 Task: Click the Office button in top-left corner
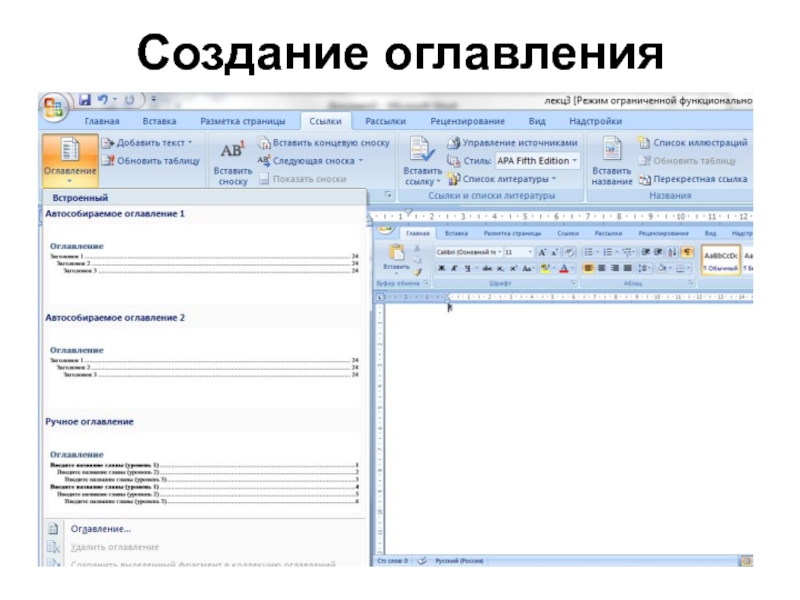(x=52, y=106)
